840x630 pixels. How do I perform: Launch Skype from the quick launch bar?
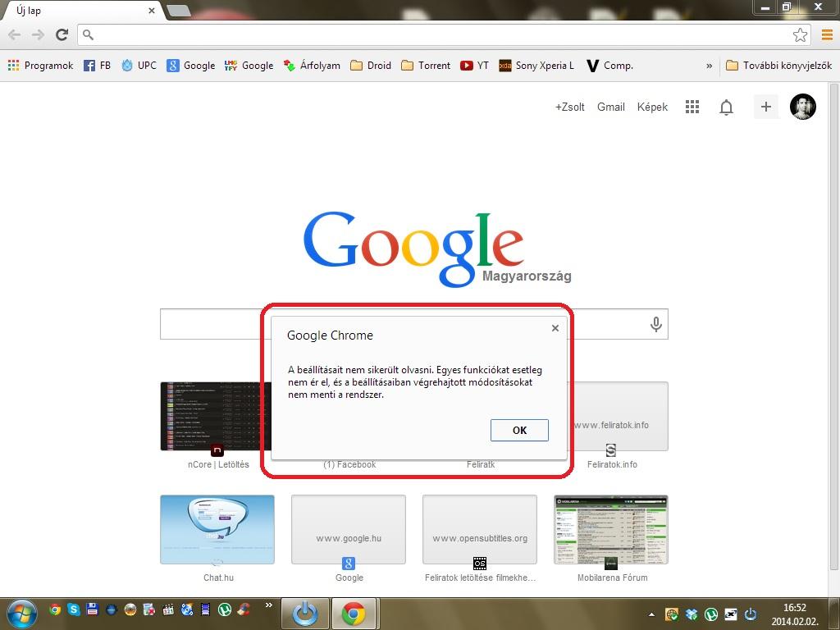point(73,609)
